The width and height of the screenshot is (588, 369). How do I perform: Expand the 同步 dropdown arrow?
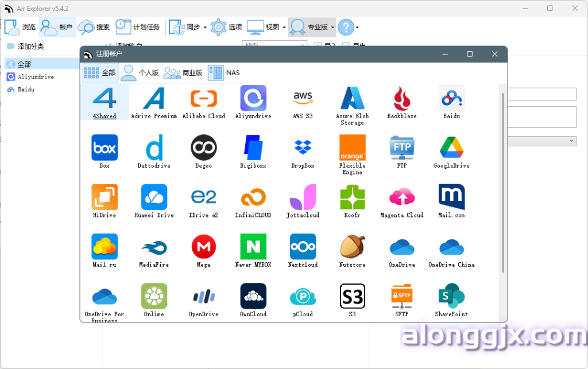(x=204, y=28)
